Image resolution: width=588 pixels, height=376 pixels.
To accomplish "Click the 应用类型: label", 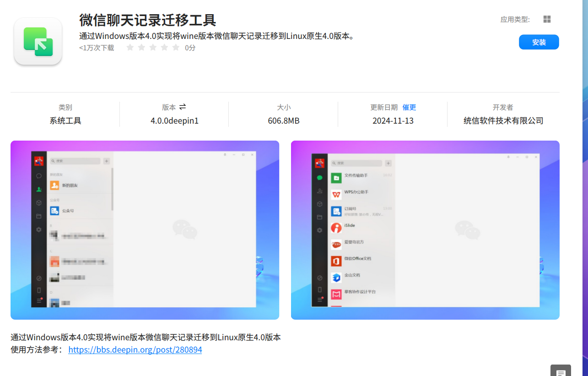I will click(x=515, y=19).
